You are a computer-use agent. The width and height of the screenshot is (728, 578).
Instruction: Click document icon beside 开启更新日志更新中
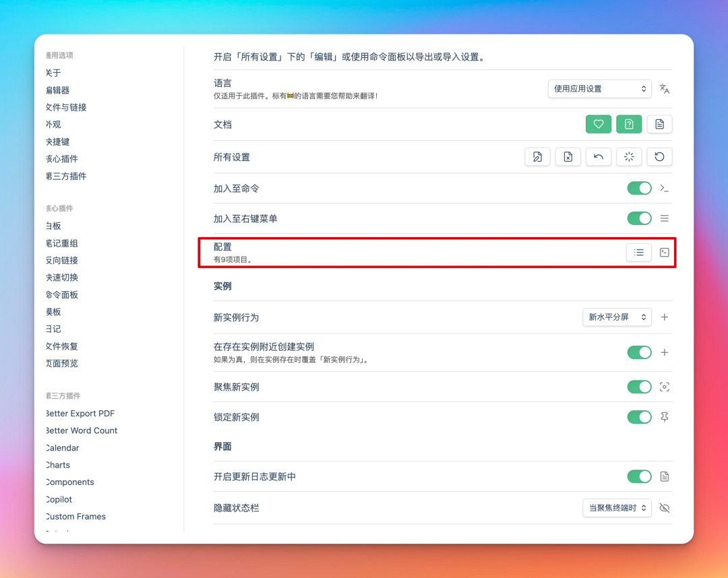tap(665, 476)
